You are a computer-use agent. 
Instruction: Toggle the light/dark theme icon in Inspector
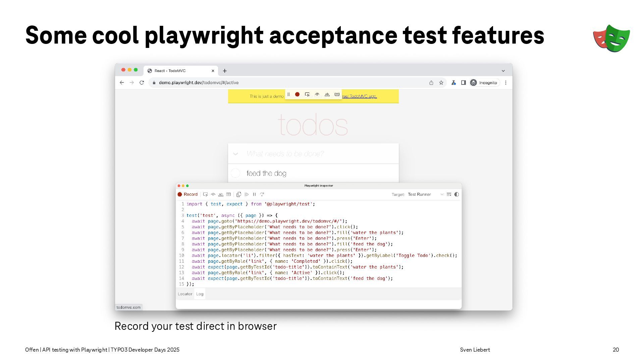coord(457,194)
